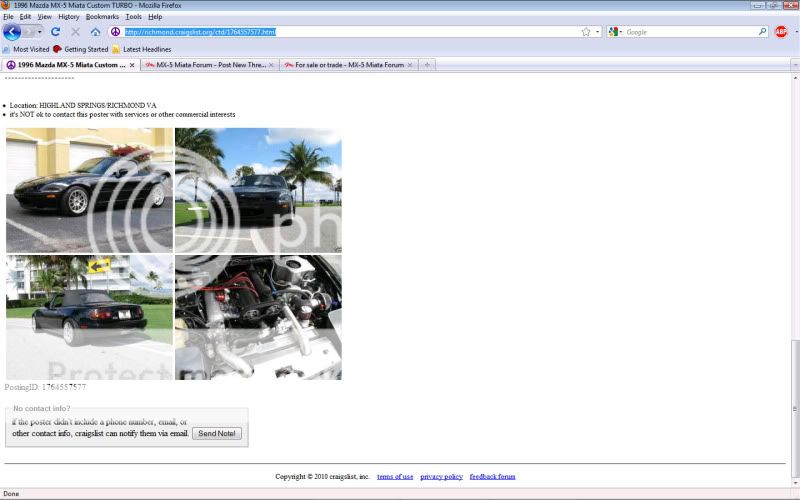This screenshot has width=800, height=500.
Task: Click inside the Google search field
Action: (688, 32)
